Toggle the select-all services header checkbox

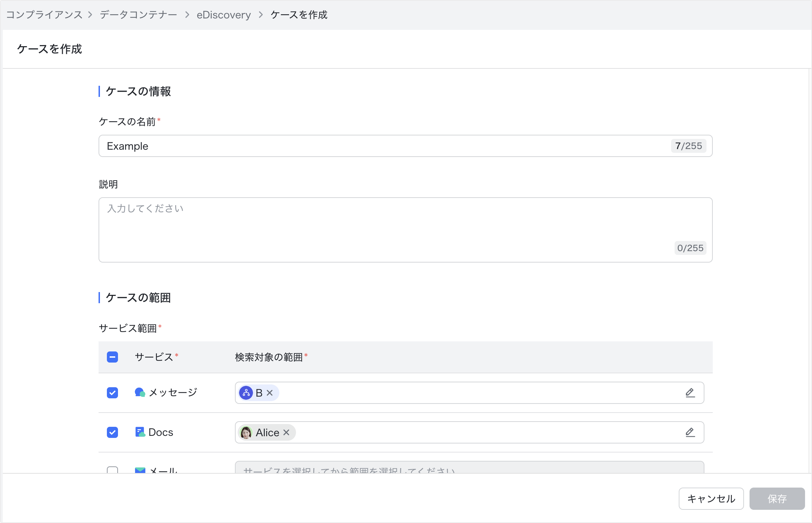tap(112, 357)
